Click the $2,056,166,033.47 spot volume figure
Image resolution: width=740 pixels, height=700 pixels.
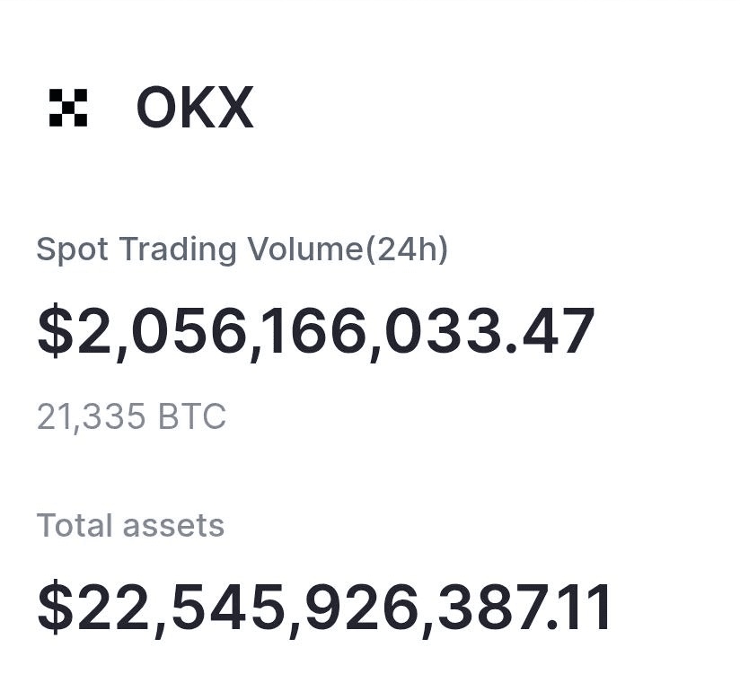click(315, 331)
